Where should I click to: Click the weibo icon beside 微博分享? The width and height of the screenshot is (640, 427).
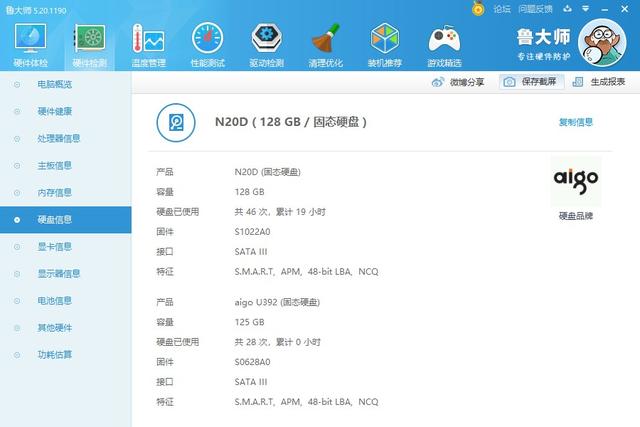click(438, 82)
